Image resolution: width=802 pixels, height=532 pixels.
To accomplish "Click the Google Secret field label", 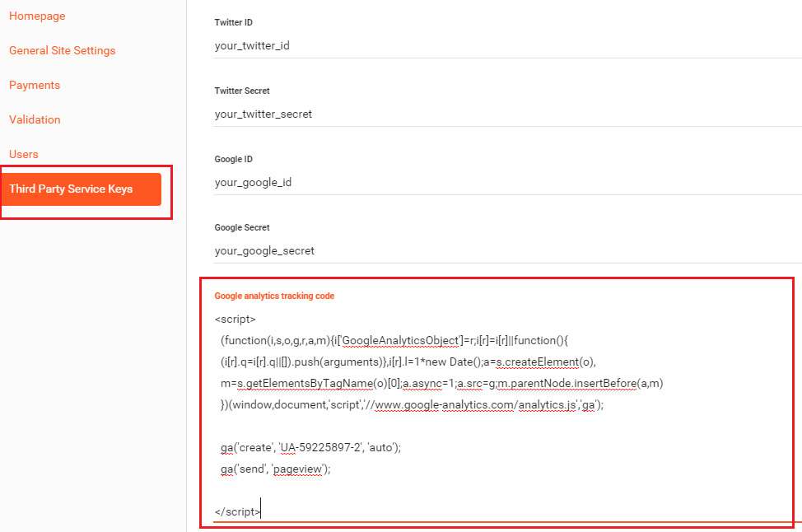I will pos(242,227).
